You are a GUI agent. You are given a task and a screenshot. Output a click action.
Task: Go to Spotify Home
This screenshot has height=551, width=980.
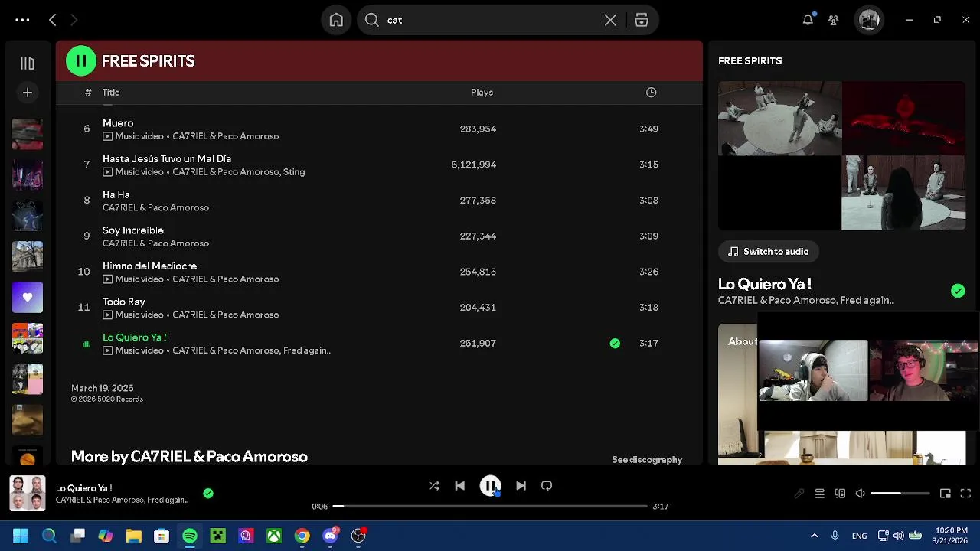point(336,20)
